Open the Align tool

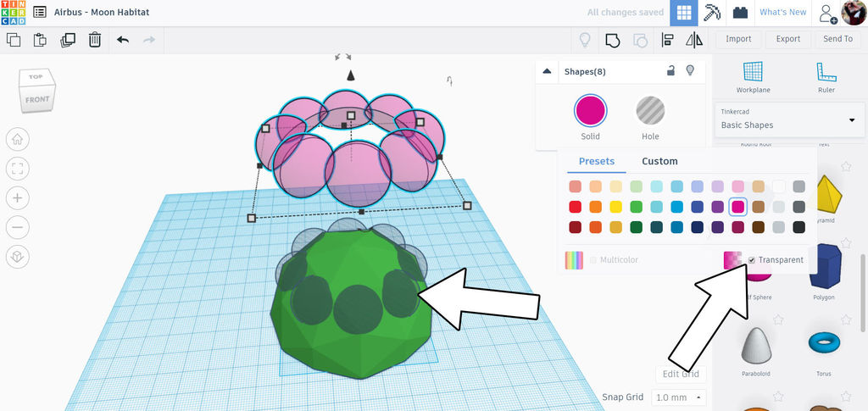click(x=668, y=40)
